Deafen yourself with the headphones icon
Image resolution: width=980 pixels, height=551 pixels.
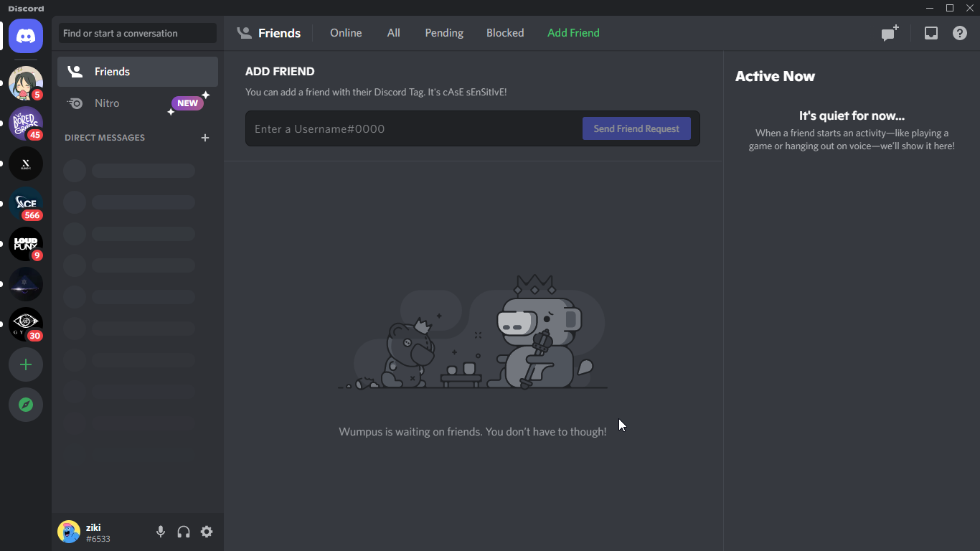point(184,532)
